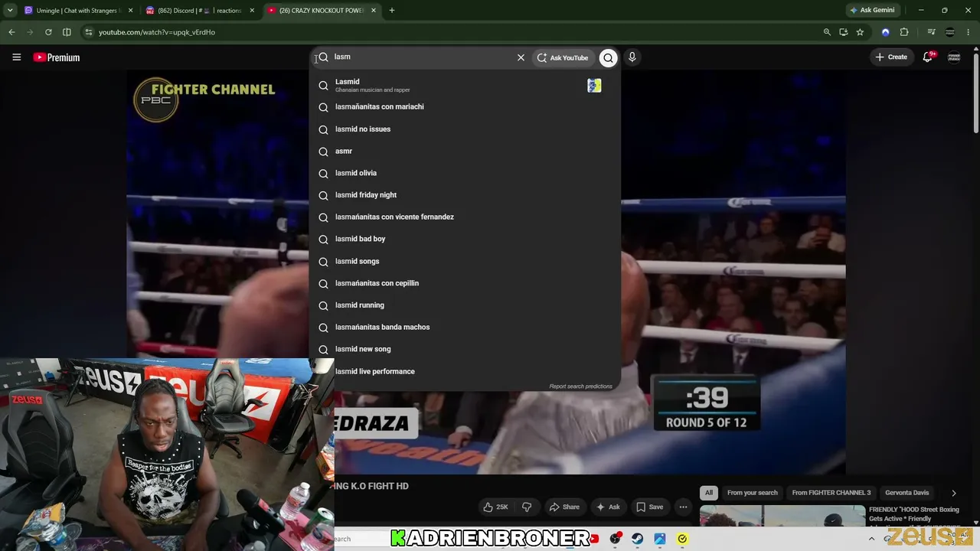This screenshot has height=551, width=980.
Task: Show more filter chips with arrow
Action: click(953, 493)
